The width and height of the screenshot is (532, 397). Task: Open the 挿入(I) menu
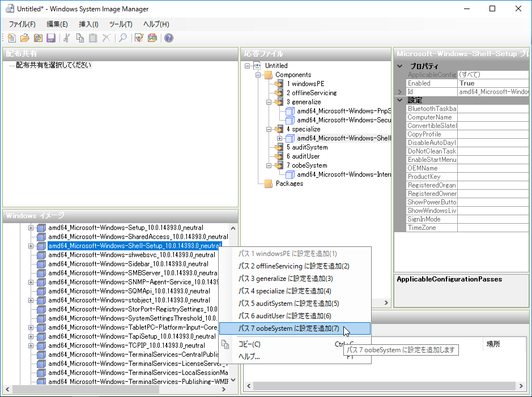(88, 24)
